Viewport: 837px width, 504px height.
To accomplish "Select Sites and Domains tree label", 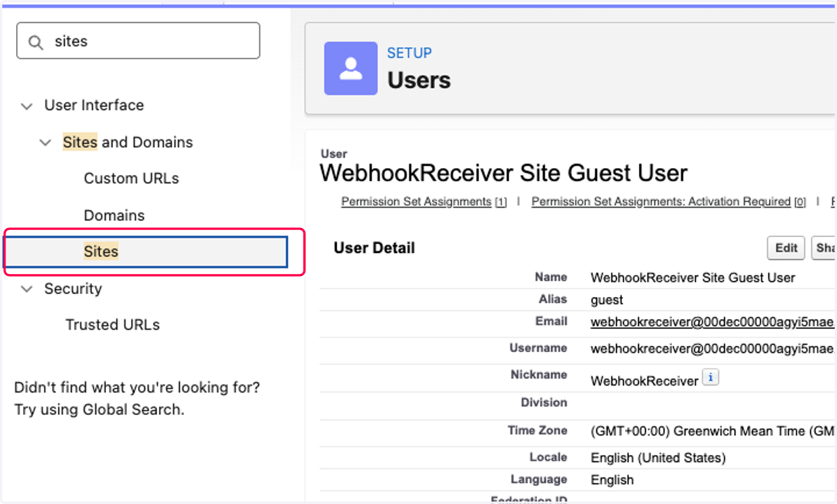I will (128, 142).
